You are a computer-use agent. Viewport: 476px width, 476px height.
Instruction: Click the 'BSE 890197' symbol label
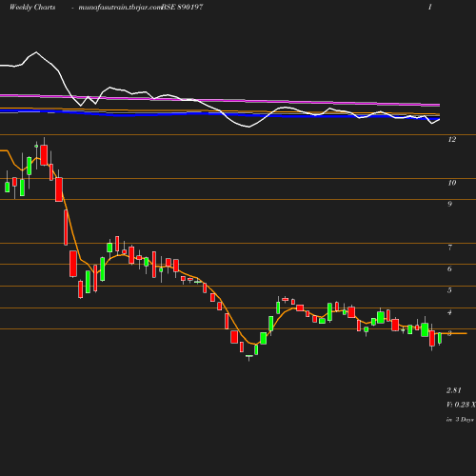[182, 7]
